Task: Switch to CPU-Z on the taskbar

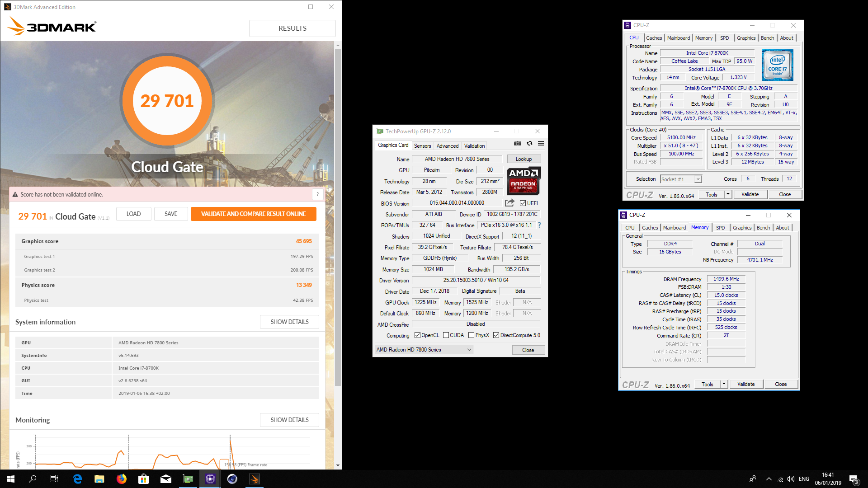Action: point(210,479)
